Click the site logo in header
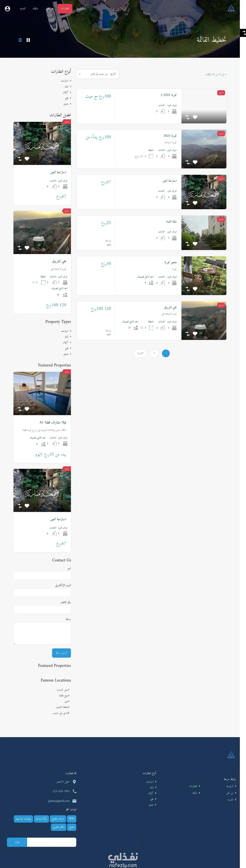Screen dimensions: 246x868 (231, 8)
